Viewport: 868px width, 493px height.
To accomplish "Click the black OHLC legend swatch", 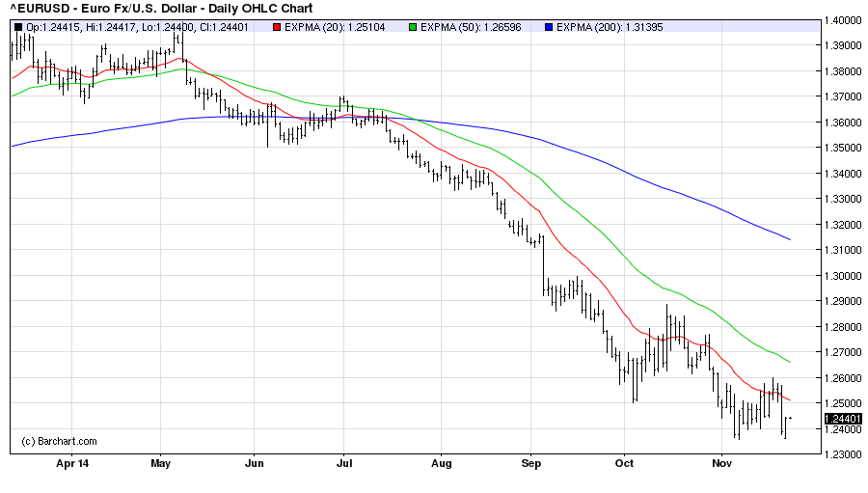I will pyautogui.click(x=18, y=27).
